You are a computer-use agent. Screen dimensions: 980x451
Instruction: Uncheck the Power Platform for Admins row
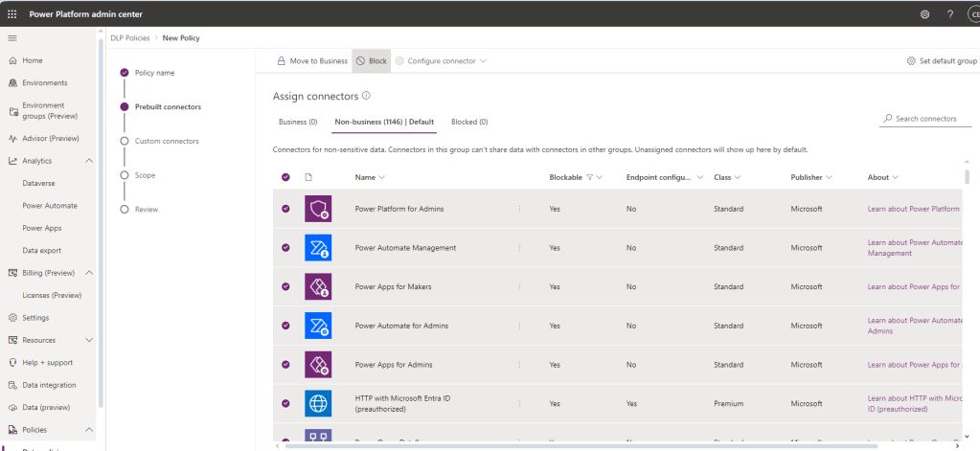(x=285, y=209)
